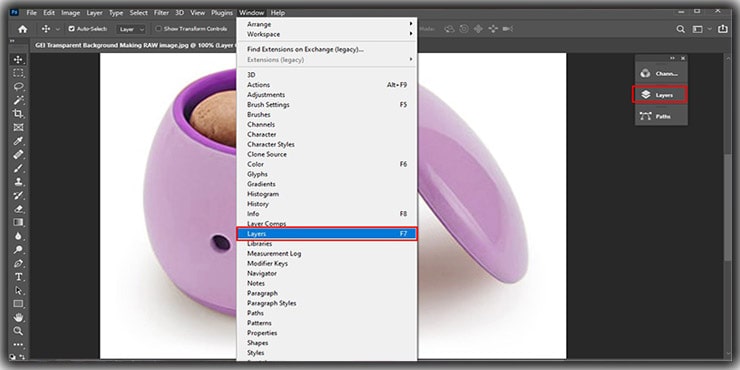Open the File menu
Screen dimensions: 740x370
[32, 13]
